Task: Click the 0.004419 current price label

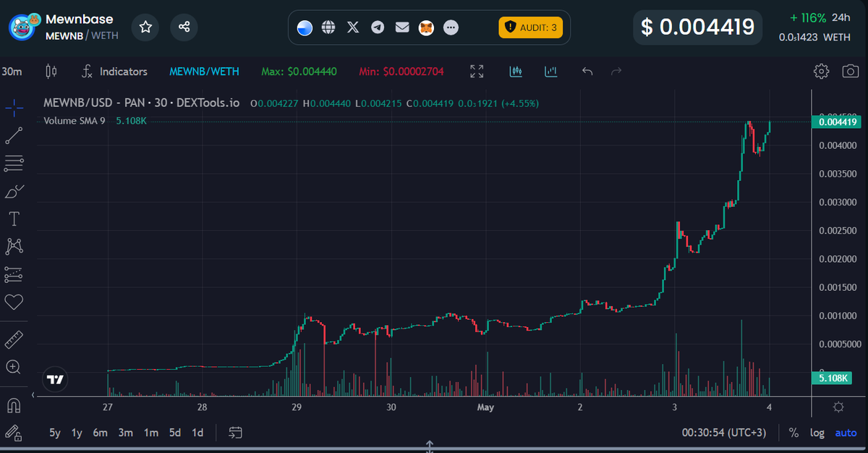Action: click(838, 122)
